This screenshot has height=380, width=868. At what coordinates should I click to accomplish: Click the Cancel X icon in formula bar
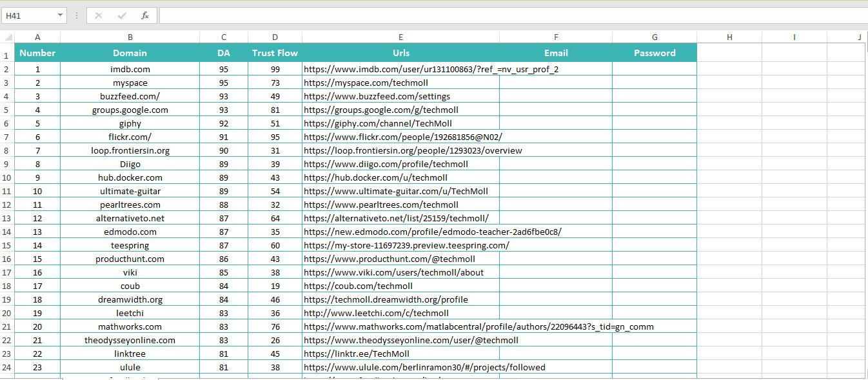[99, 15]
